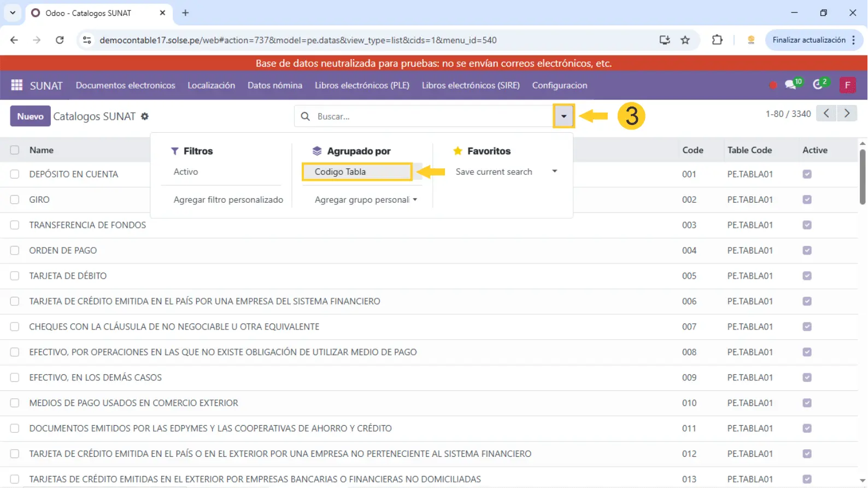The height and width of the screenshot is (488, 868).
Task: Bookmark this page with the star icon
Action: 685,40
